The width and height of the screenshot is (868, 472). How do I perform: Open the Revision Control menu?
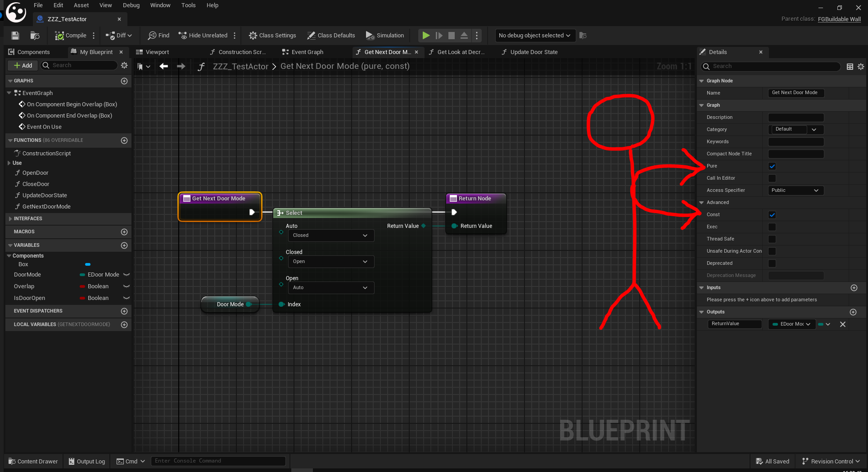tap(831, 461)
